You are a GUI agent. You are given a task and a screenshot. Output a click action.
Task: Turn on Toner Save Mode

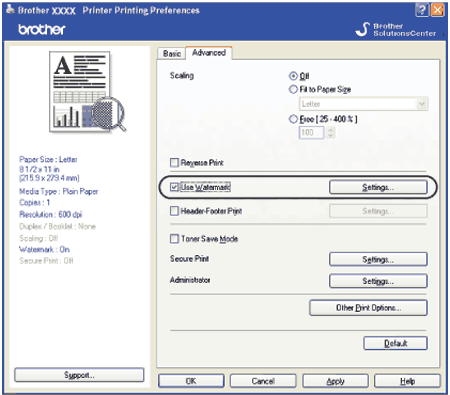click(174, 239)
